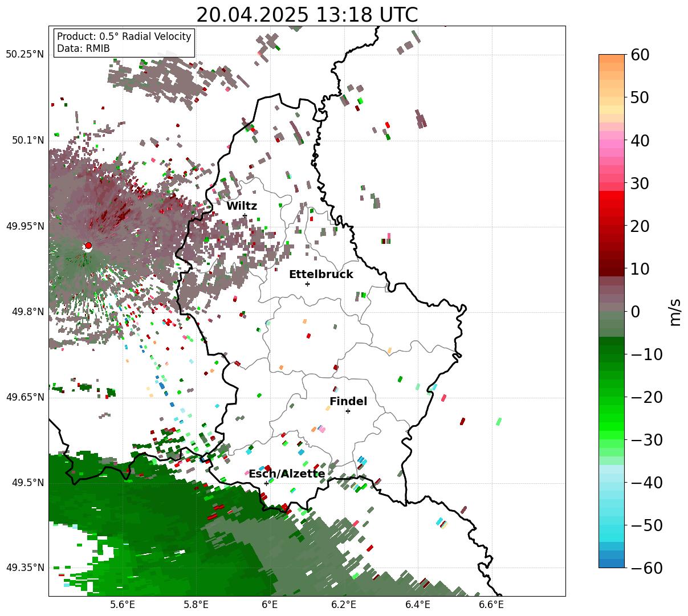The width and height of the screenshot is (688, 616).
Task: Click the 49.65°N latitude tick label
Action: coord(25,397)
